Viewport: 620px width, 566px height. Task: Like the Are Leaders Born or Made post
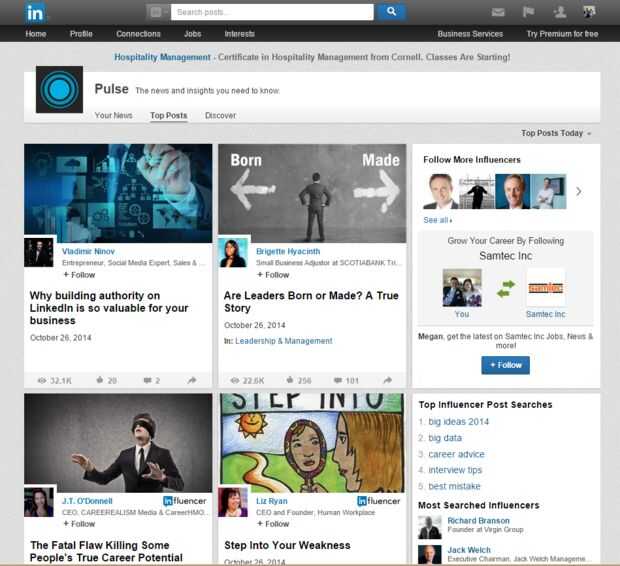coord(290,380)
